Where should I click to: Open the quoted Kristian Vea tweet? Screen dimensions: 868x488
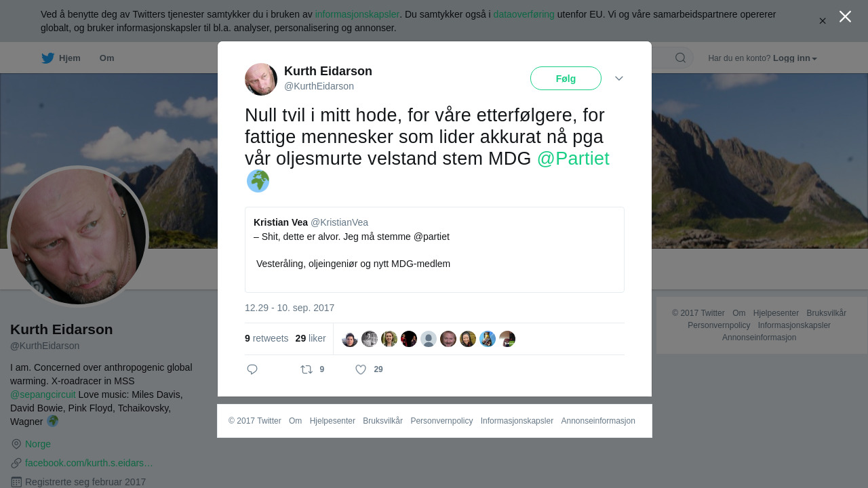(x=435, y=249)
